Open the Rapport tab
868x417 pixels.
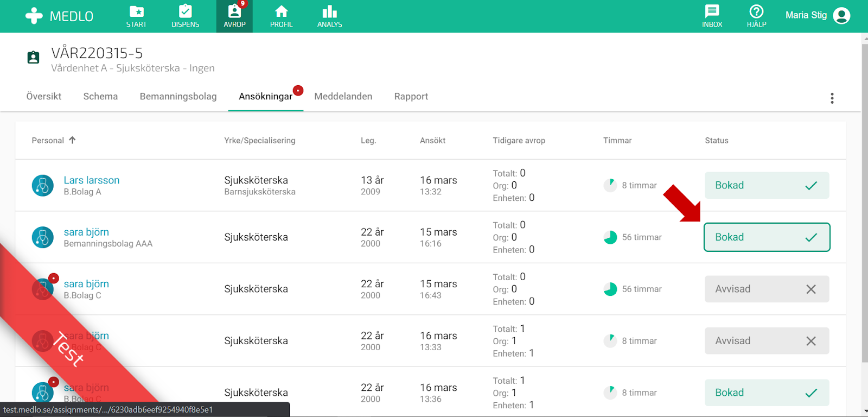pos(411,96)
